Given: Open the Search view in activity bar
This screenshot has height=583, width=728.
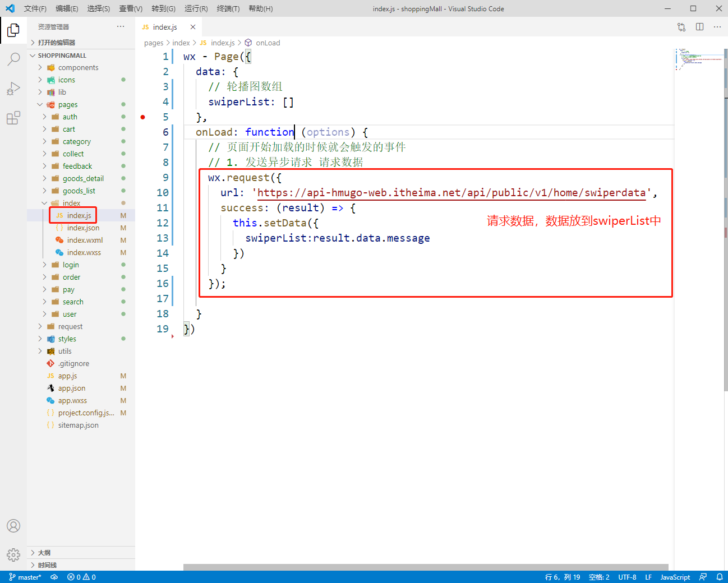Looking at the screenshot, I should click(13, 59).
